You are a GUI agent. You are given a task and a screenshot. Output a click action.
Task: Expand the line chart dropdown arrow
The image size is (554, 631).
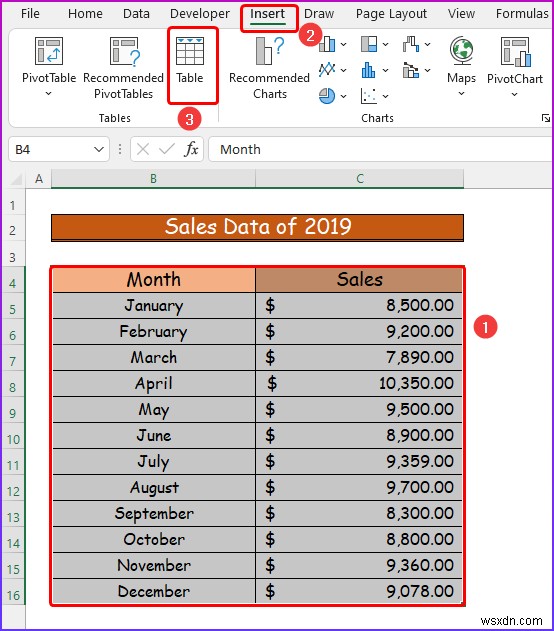click(344, 70)
